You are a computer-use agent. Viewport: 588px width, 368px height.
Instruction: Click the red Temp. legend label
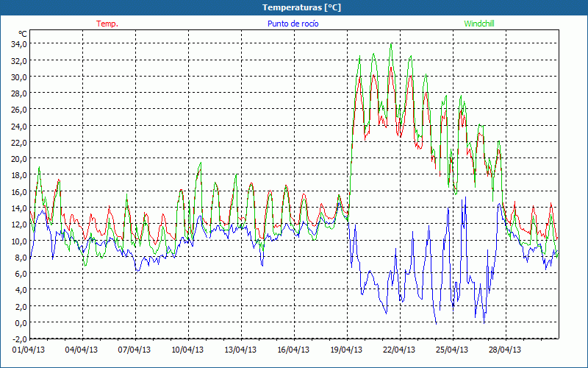coord(107,24)
